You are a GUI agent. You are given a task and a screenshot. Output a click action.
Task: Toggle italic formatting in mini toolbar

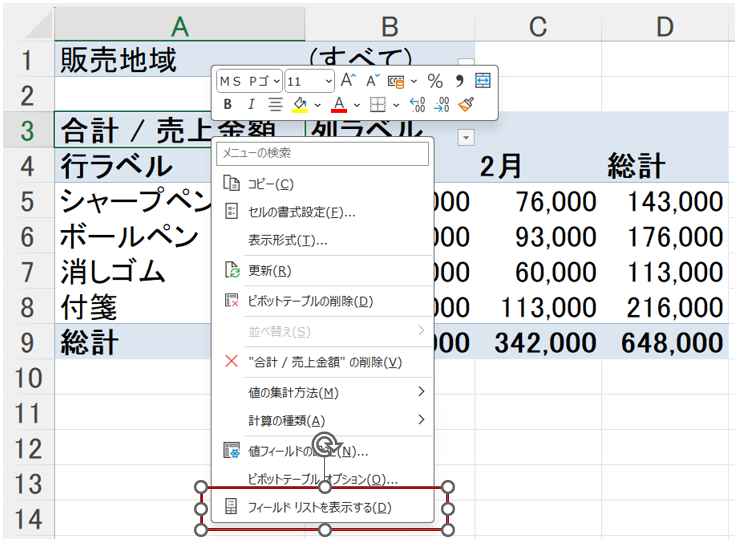(x=251, y=104)
